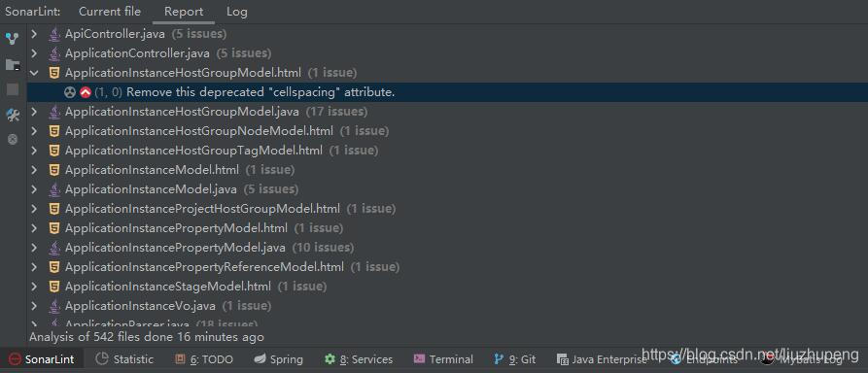Click the clear results circle icon
This screenshot has width=868, height=373.
tap(13, 140)
